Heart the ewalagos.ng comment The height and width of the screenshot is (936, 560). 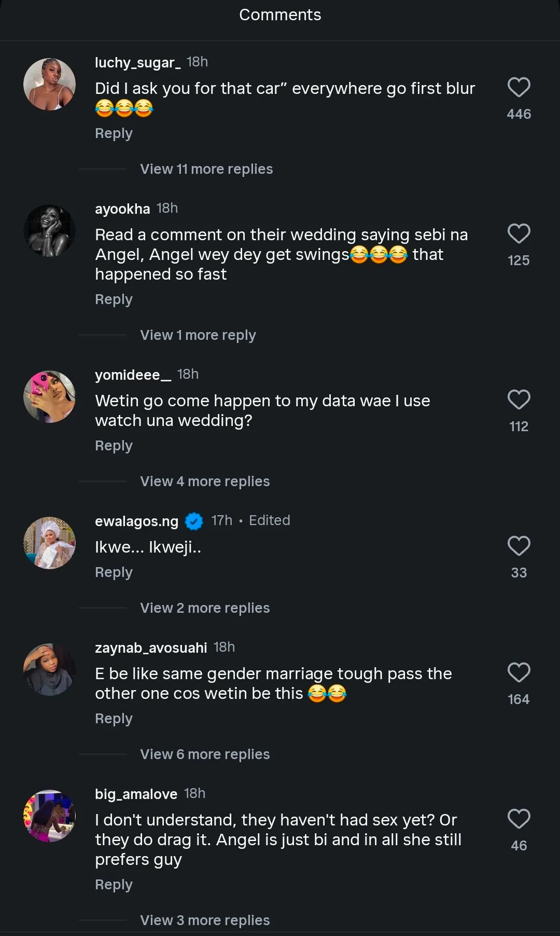(519, 546)
